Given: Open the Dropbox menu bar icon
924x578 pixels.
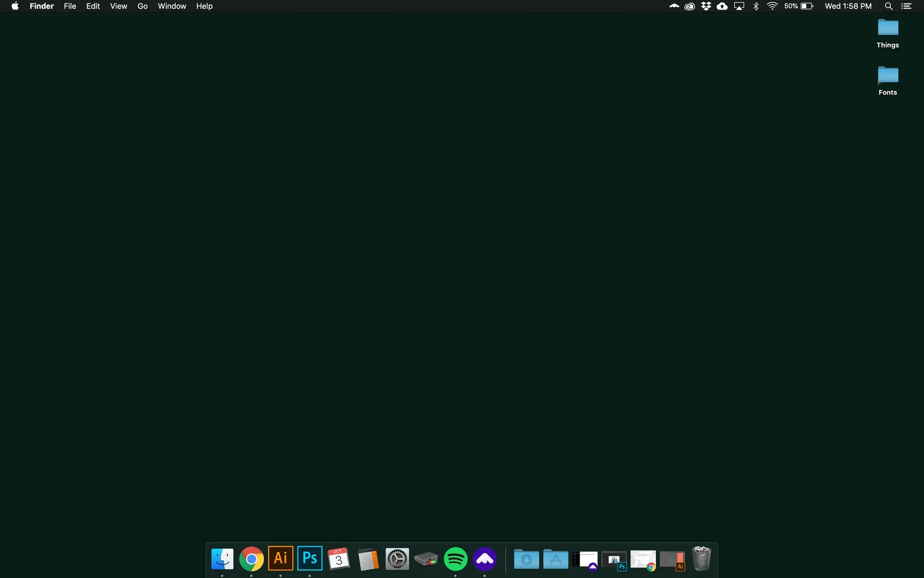Looking at the screenshot, I should pyautogui.click(x=706, y=6).
